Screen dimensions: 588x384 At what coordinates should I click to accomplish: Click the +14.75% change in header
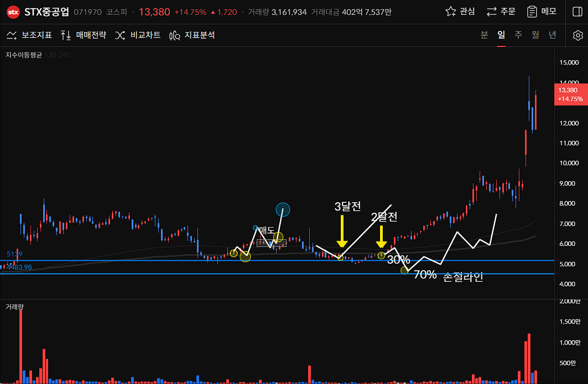click(x=190, y=12)
